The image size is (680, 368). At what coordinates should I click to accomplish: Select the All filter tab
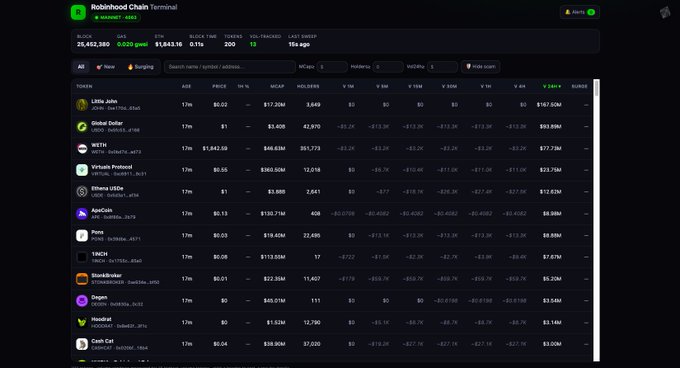(81, 67)
